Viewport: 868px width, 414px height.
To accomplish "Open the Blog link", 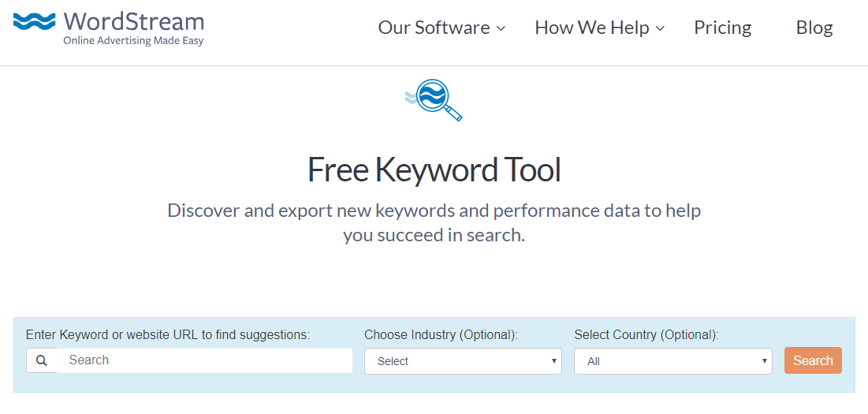I will click(814, 28).
